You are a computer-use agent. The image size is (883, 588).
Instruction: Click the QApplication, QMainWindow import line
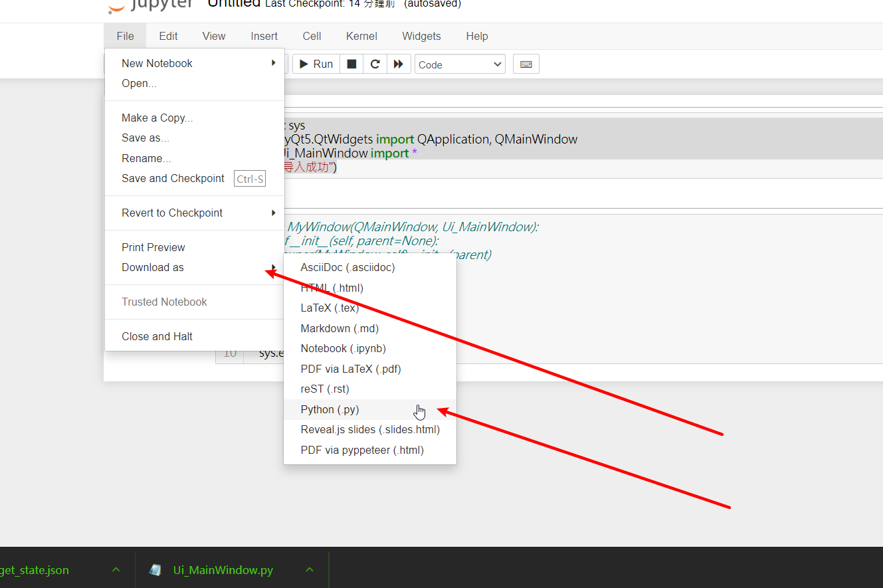tap(431, 139)
